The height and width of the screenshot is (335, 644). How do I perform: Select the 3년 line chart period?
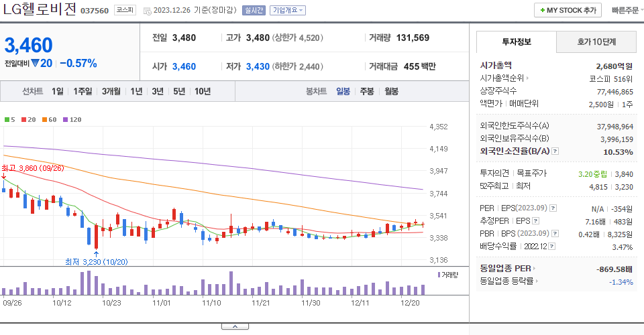[158, 91]
